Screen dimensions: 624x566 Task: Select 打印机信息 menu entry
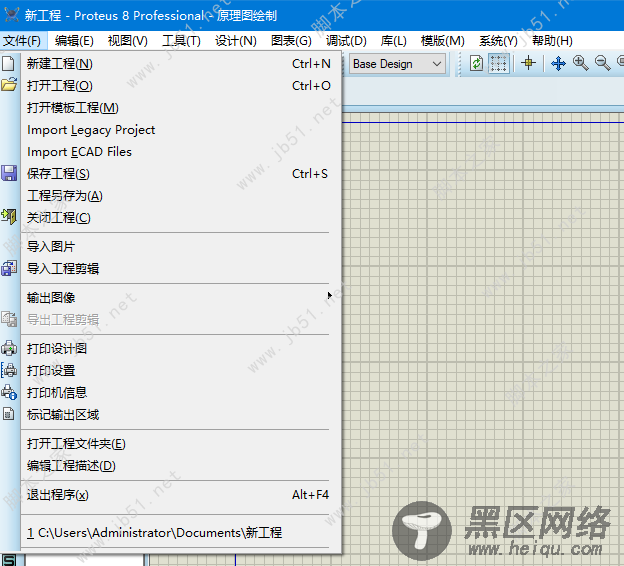tap(181, 393)
